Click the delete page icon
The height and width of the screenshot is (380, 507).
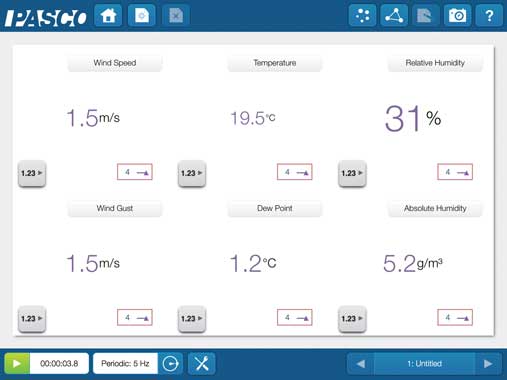click(x=176, y=16)
